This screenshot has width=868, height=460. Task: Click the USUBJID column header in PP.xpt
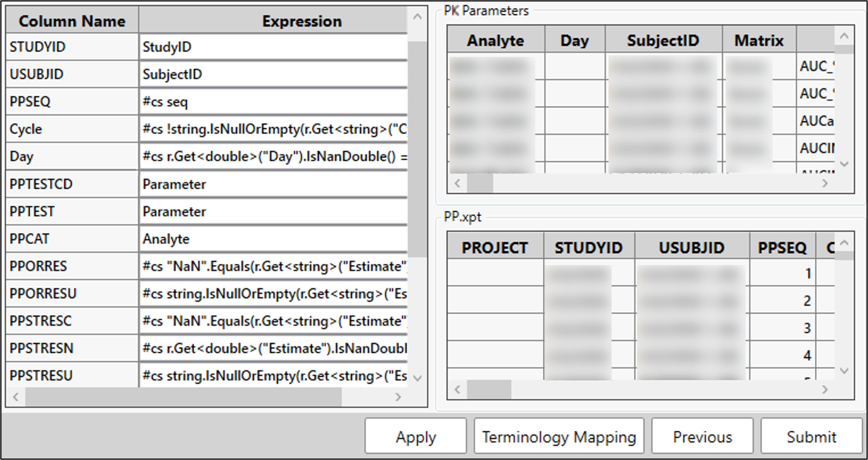(x=692, y=248)
